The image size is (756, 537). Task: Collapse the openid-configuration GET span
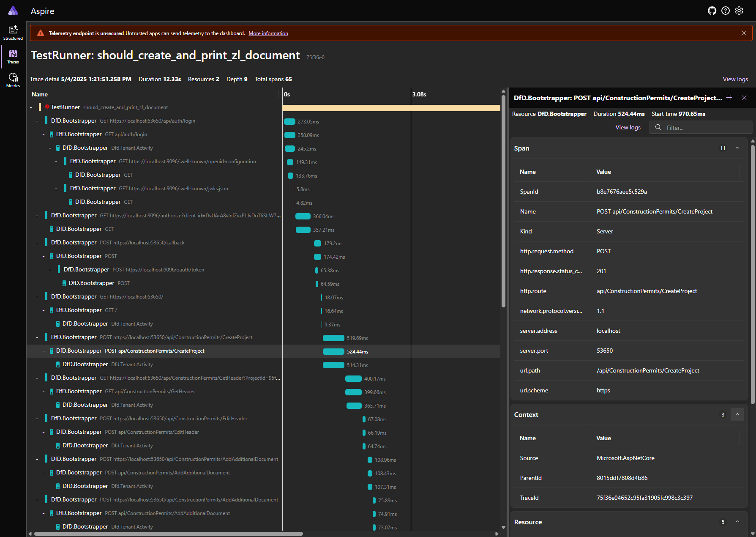click(x=56, y=162)
